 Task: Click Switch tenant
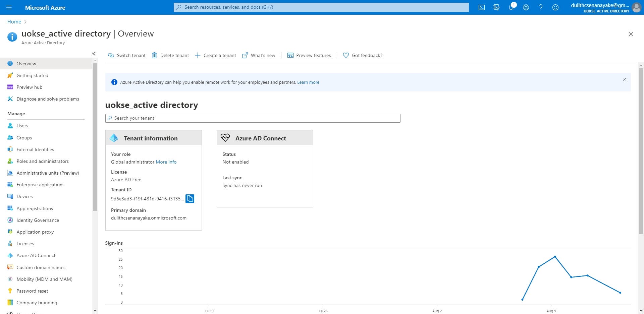point(127,55)
